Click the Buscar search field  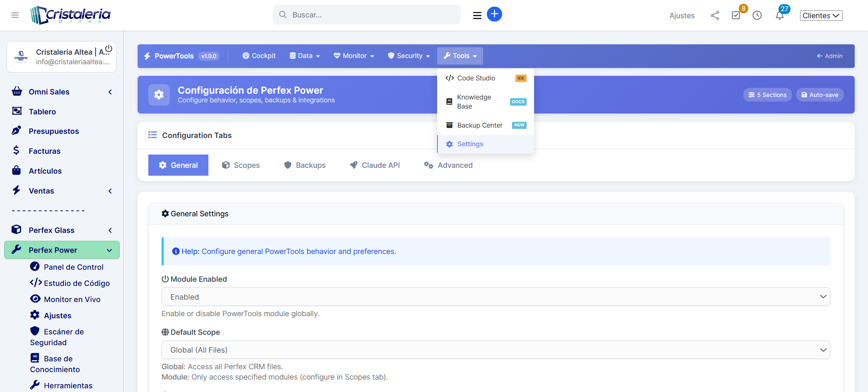point(367,15)
